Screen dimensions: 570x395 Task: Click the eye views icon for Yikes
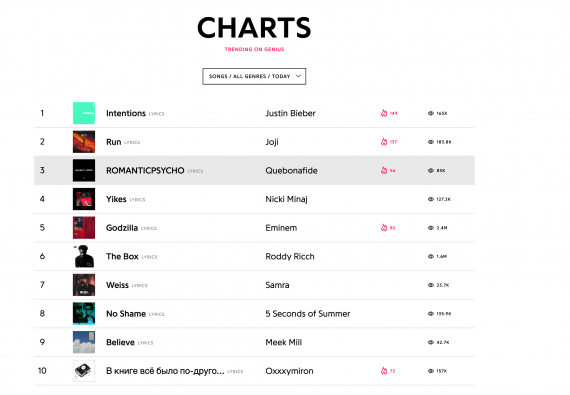(x=431, y=199)
